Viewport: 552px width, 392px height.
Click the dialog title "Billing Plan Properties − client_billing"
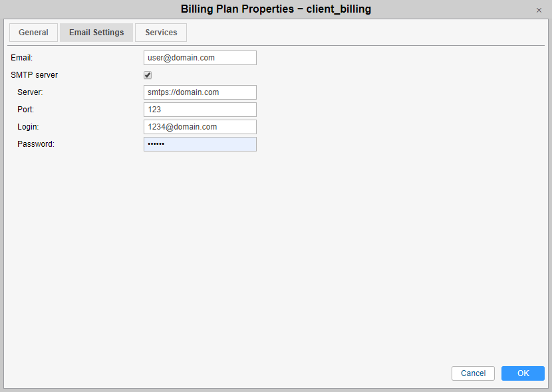(x=275, y=9)
